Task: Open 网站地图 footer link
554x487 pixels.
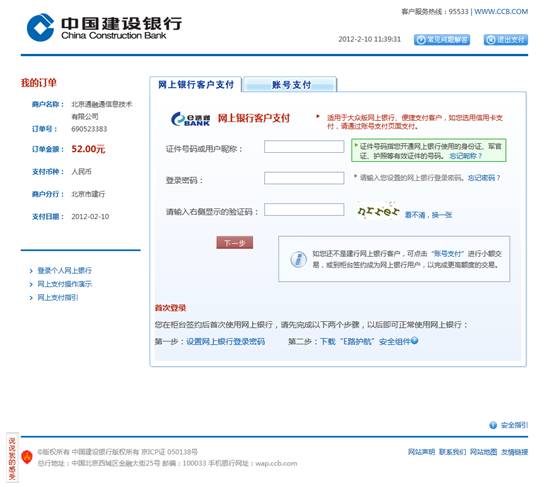Action: click(x=483, y=452)
